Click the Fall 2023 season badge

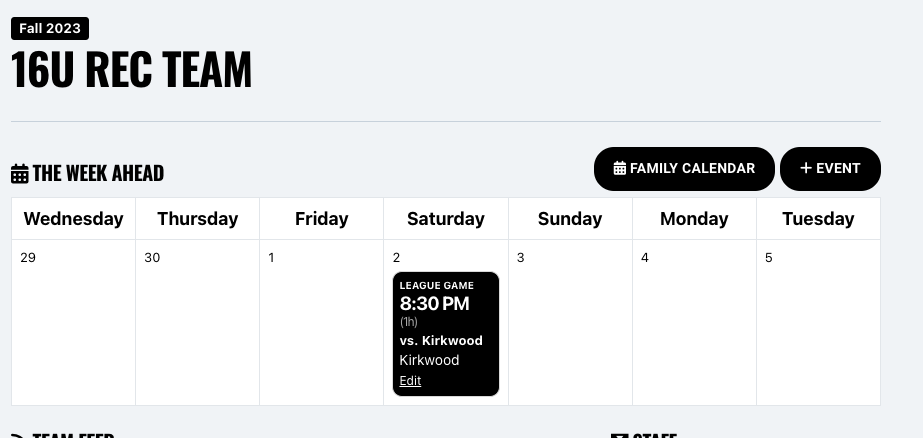(50, 28)
